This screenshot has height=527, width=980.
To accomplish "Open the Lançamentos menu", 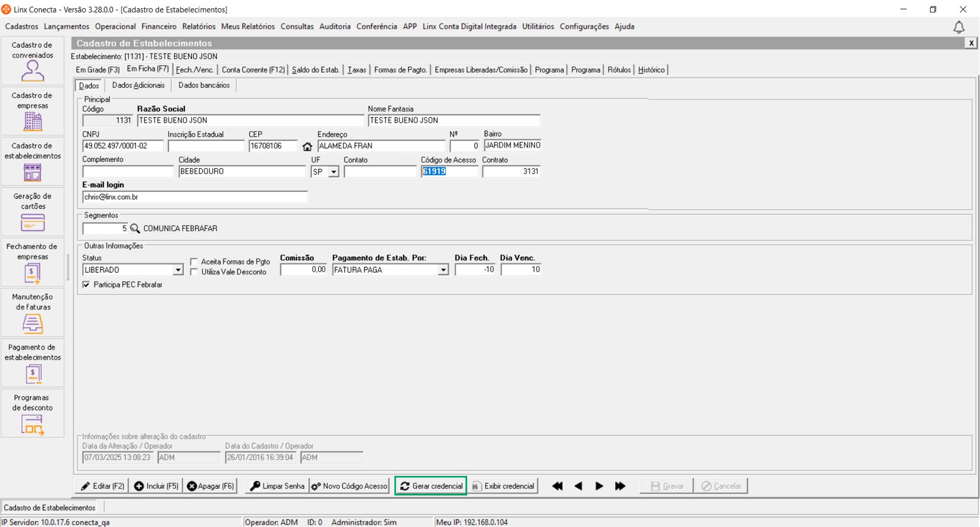I will [x=66, y=27].
